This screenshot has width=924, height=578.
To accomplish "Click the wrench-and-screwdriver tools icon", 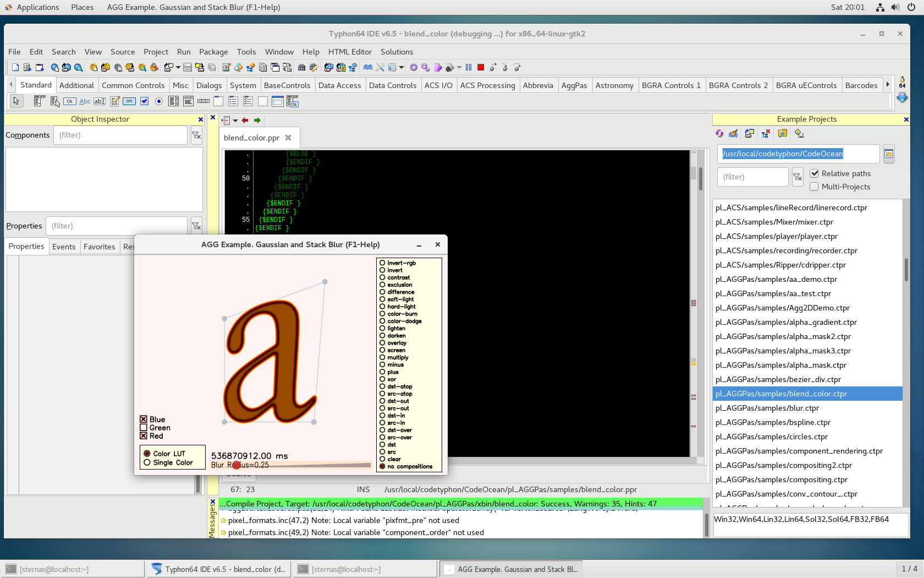I will click(x=380, y=67).
